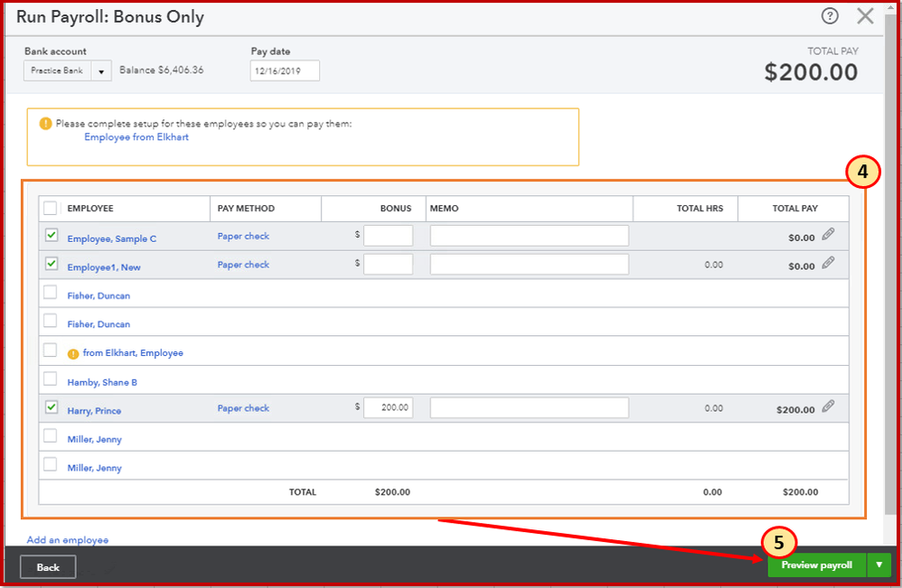This screenshot has height=588, width=902.
Task: Open from Elkhart, Employee link
Action: click(x=133, y=353)
